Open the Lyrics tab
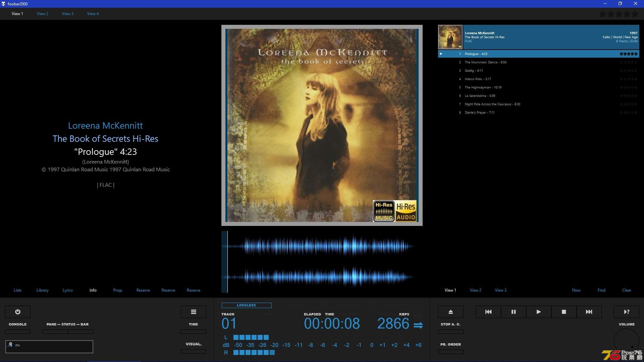Image resolution: width=644 pixels, height=362 pixels. (68, 290)
